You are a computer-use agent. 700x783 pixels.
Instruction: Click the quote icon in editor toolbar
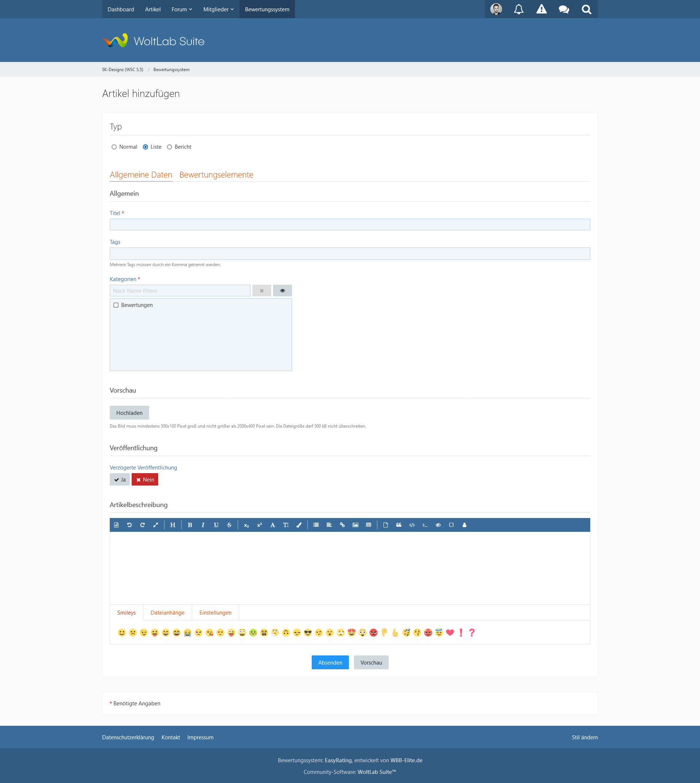(x=399, y=525)
